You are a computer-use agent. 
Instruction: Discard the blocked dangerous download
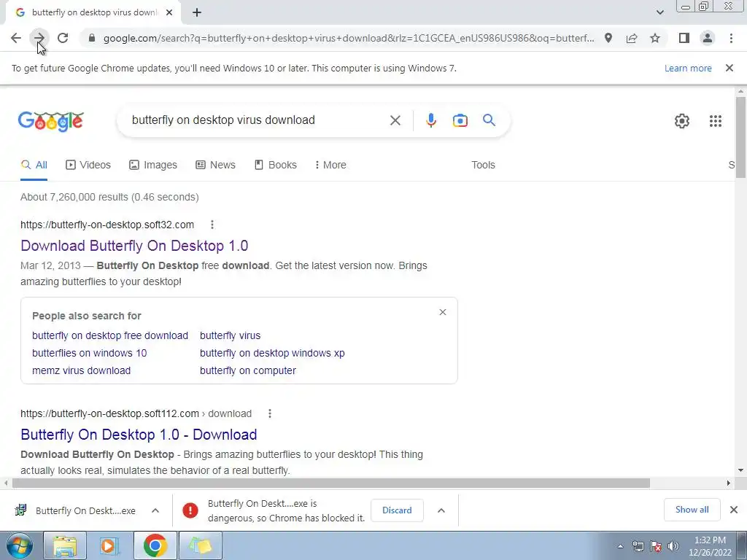(397, 510)
